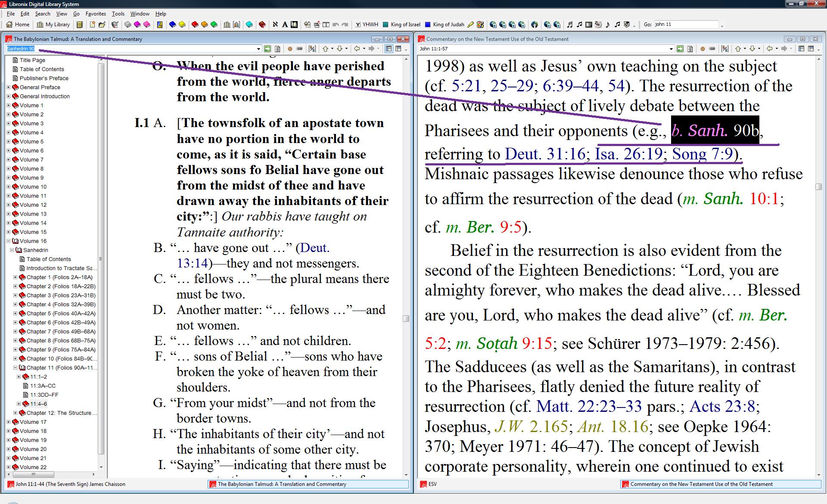Expand the Volume 17 tree node
The height and width of the screenshot is (504, 827).
(8, 422)
